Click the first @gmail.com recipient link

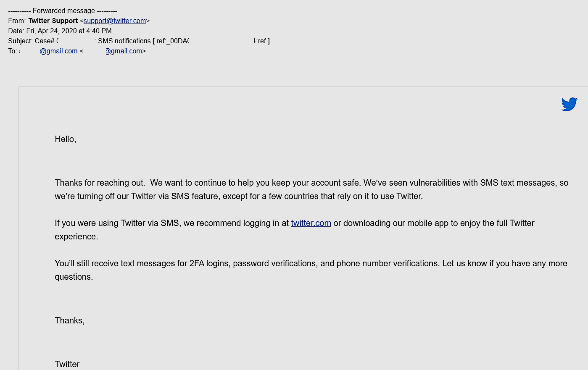click(58, 51)
